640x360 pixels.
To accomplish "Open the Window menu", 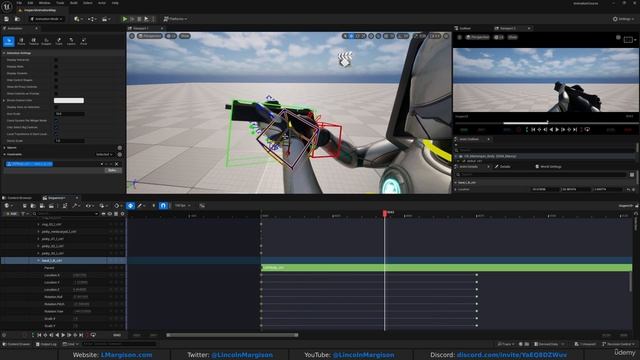I will click(x=44, y=3).
